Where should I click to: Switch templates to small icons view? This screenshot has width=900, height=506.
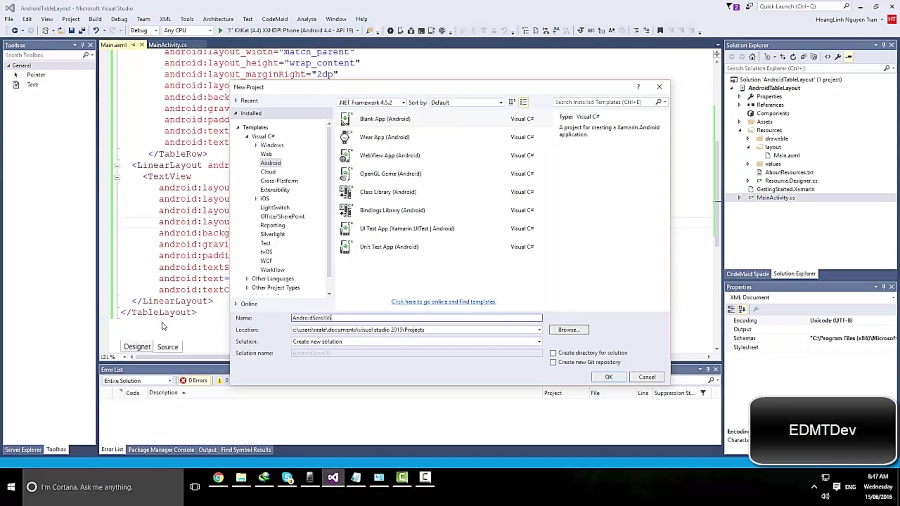click(x=512, y=102)
